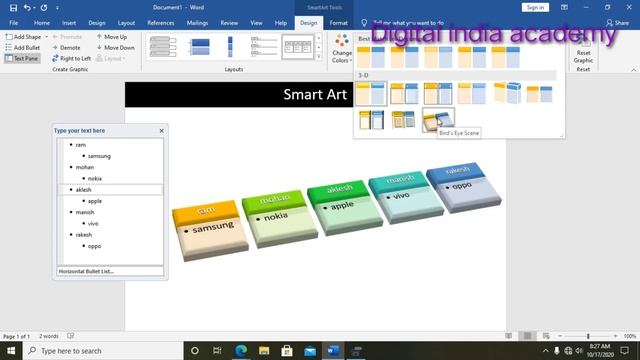This screenshot has height=360, width=640.
Task: Switch to the Review tab
Action: (x=229, y=23)
